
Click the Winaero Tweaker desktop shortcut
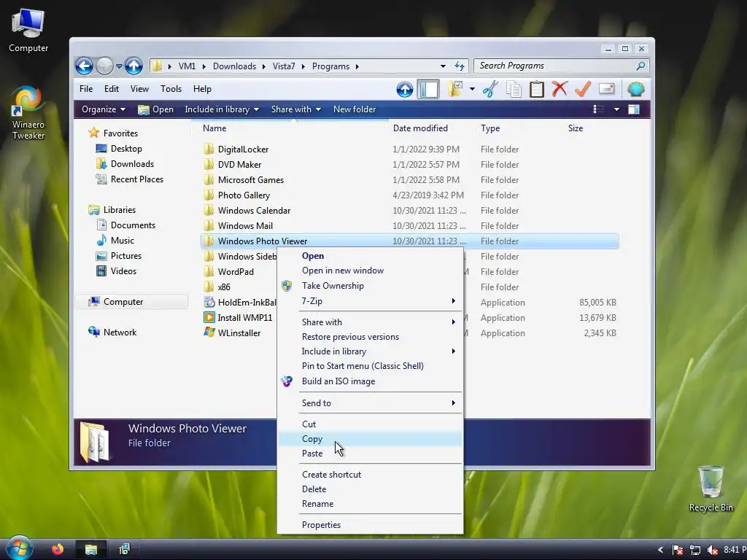[28, 113]
